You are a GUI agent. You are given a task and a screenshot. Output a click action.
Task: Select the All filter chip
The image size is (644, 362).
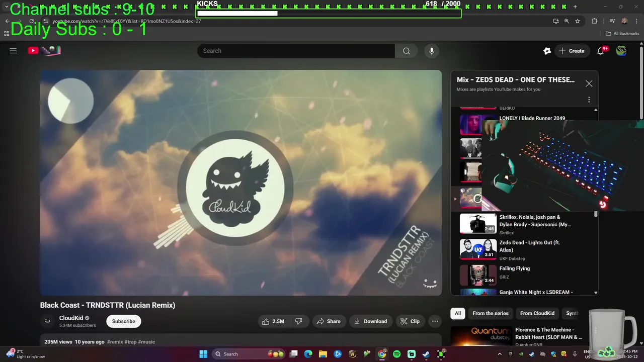[x=458, y=313]
